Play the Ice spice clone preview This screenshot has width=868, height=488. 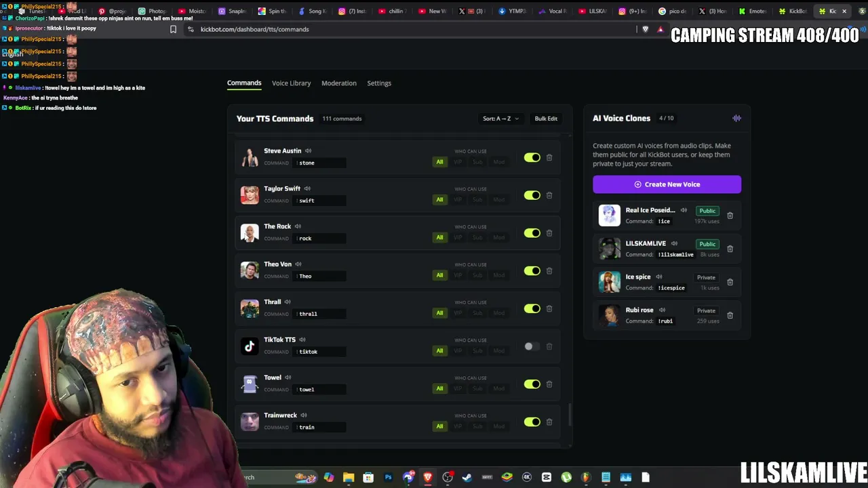659,277
